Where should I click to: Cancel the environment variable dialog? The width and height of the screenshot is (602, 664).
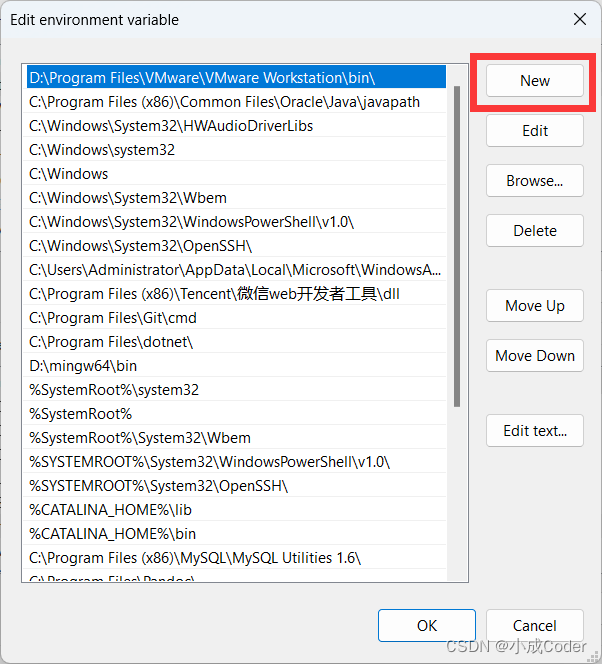click(535, 626)
